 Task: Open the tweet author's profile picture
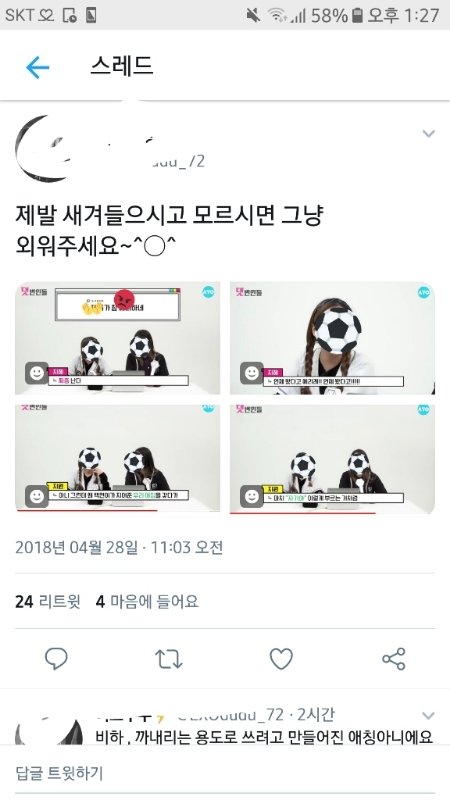point(43,148)
